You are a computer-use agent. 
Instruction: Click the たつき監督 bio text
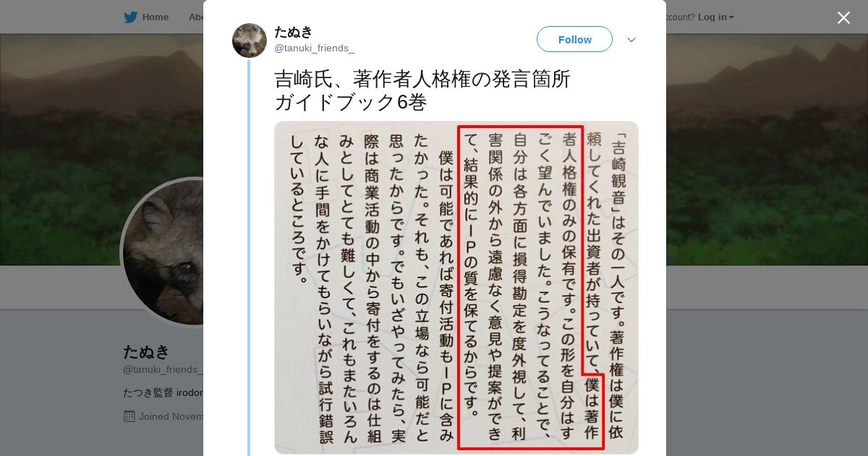pyautogui.click(x=163, y=392)
